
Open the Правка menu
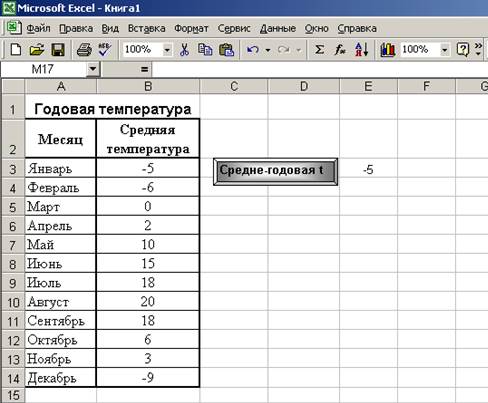click(76, 29)
